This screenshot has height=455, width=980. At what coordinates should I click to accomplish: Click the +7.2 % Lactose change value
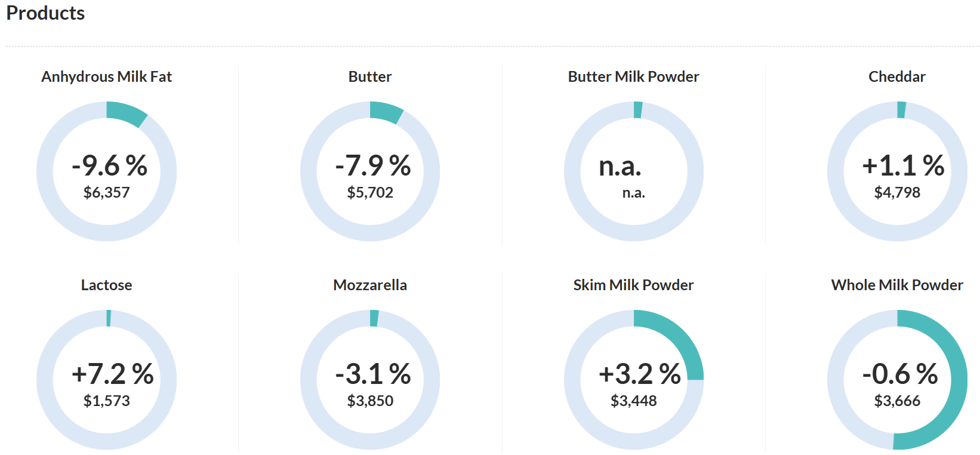click(112, 374)
